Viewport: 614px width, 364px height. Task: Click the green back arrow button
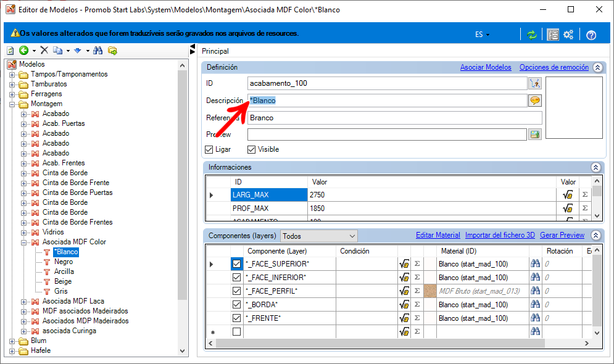24,50
